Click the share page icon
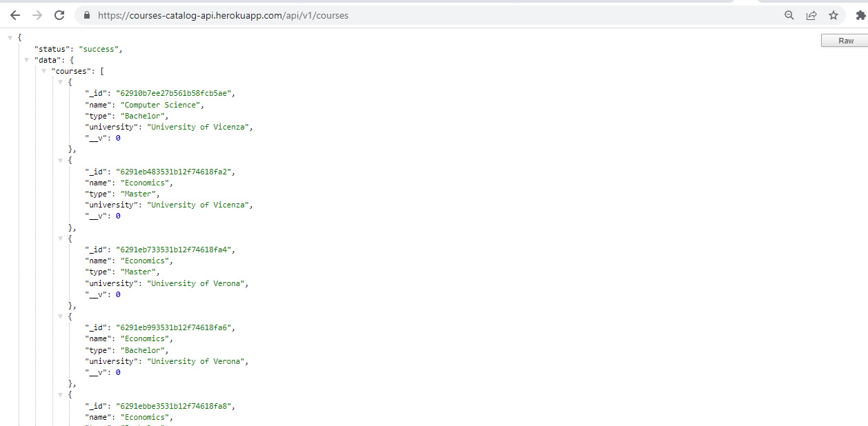Screen dimensions: 868x426 point(811,15)
